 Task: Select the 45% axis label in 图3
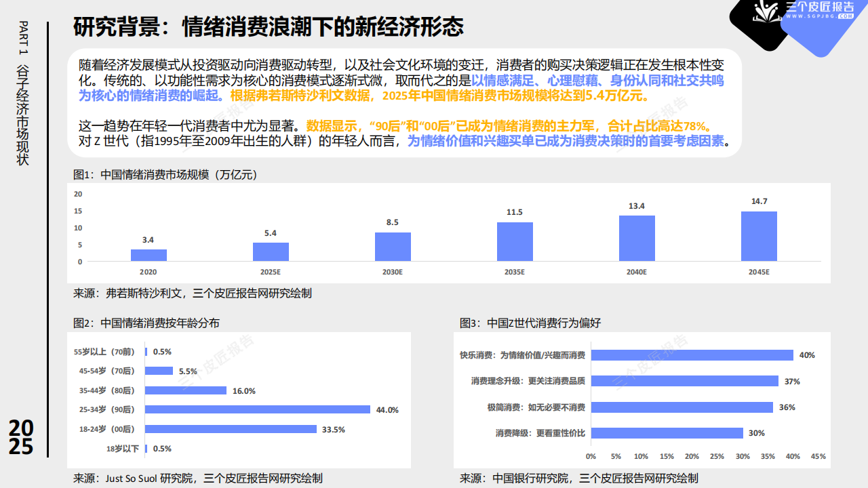click(816, 457)
